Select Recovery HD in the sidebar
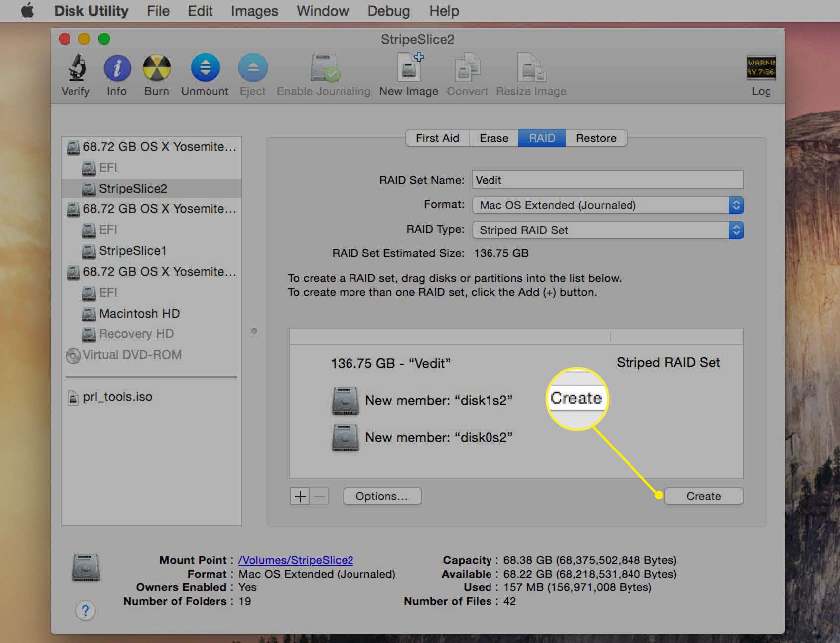The image size is (840, 643). (x=151, y=334)
